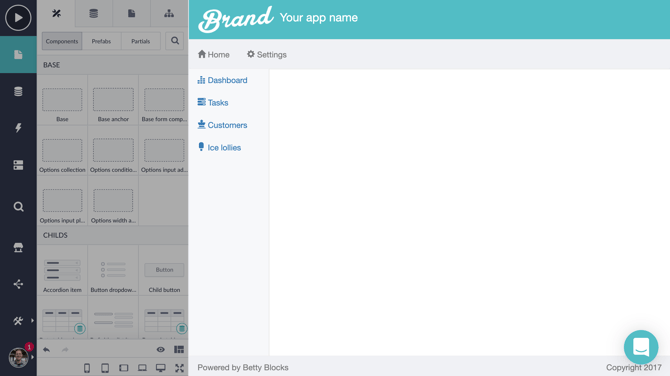Click the Copyright 2017 text
This screenshot has height=376, width=670.
point(634,367)
